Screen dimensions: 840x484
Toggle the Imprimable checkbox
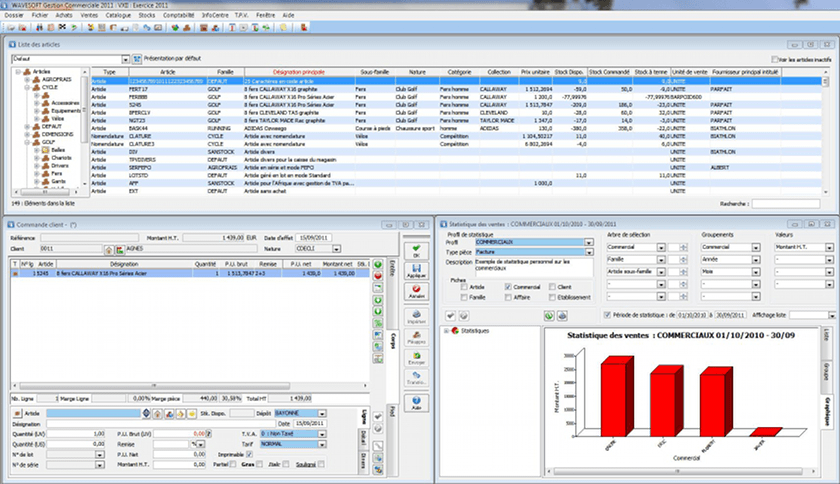(249, 455)
